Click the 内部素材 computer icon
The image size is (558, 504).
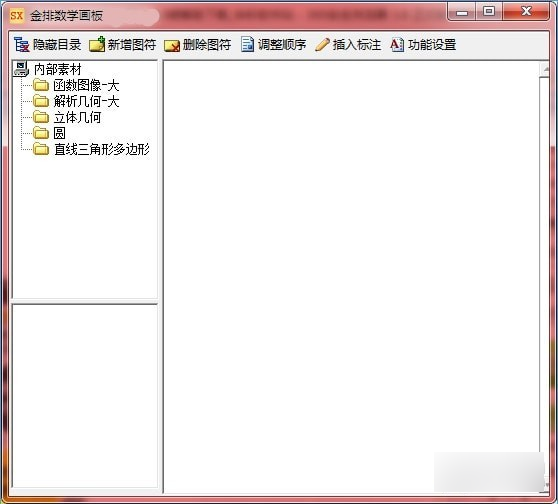click(21, 69)
